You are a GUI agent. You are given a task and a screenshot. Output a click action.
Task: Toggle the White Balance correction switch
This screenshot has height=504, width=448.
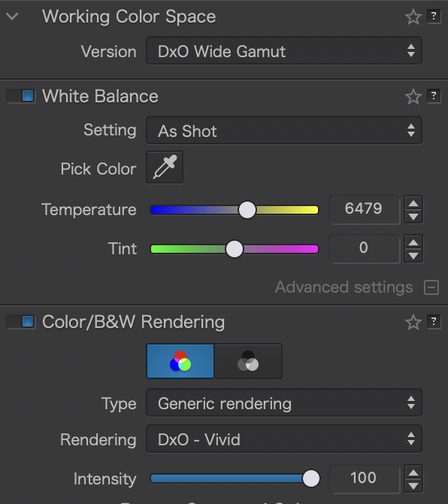click(x=20, y=96)
